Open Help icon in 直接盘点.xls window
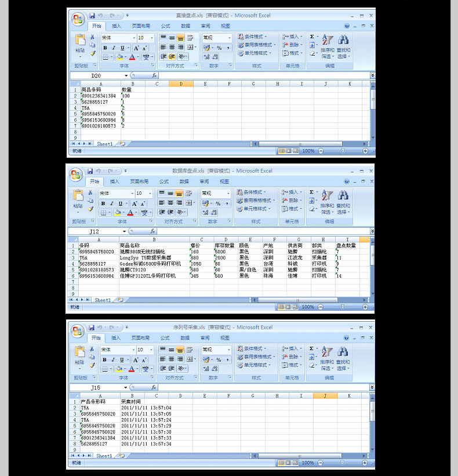This screenshot has width=458, height=476. pos(347,26)
